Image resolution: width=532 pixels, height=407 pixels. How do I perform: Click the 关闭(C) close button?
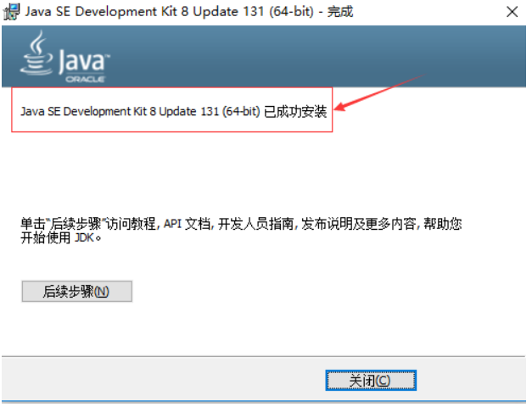tap(371, 381)
